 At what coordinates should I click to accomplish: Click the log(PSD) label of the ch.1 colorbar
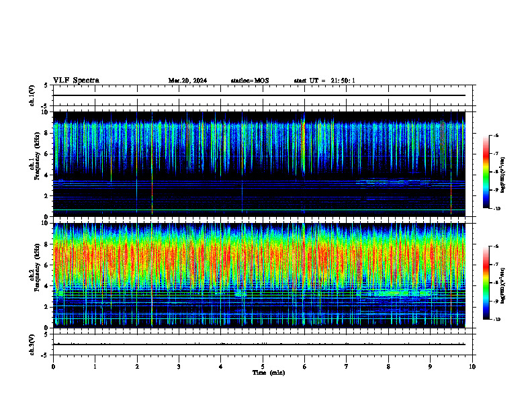click(503, 175)
